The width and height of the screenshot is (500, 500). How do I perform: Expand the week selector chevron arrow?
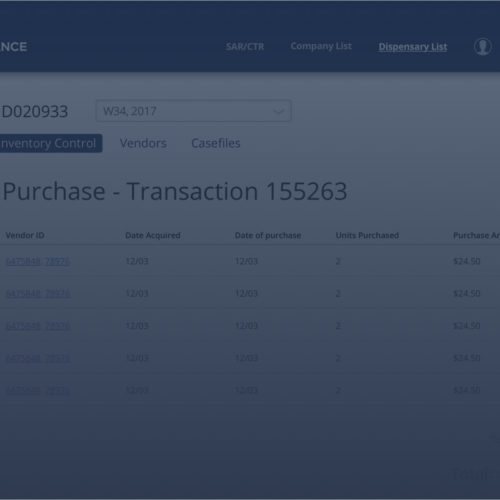click(279, 111)
